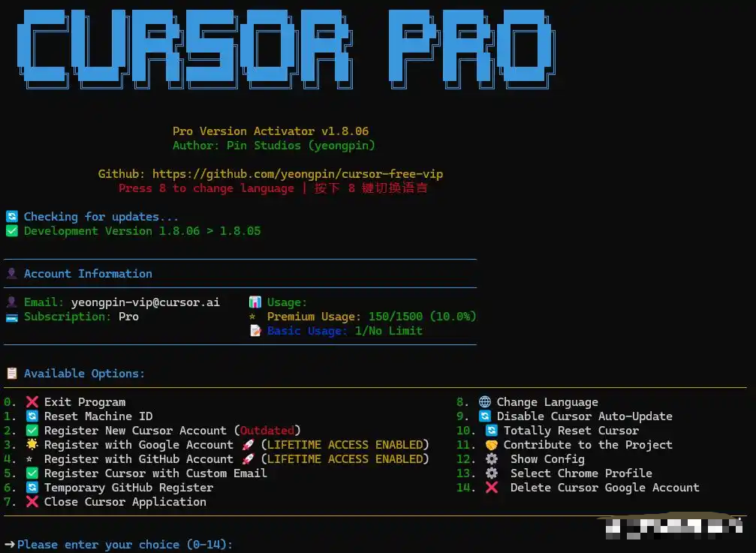
Task: Click the 'Account Information' heading
Action: 89,274
